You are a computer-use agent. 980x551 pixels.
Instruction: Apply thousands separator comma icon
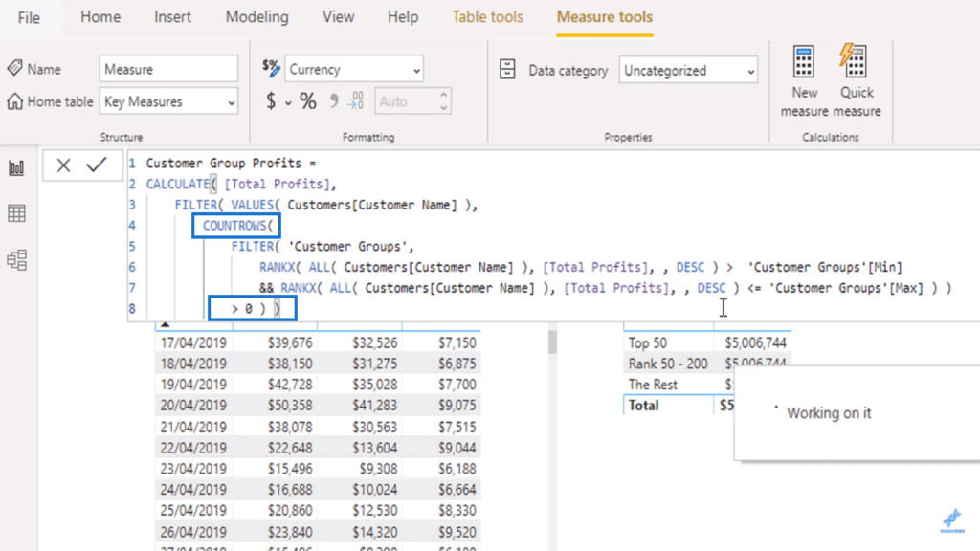(334, 101)
